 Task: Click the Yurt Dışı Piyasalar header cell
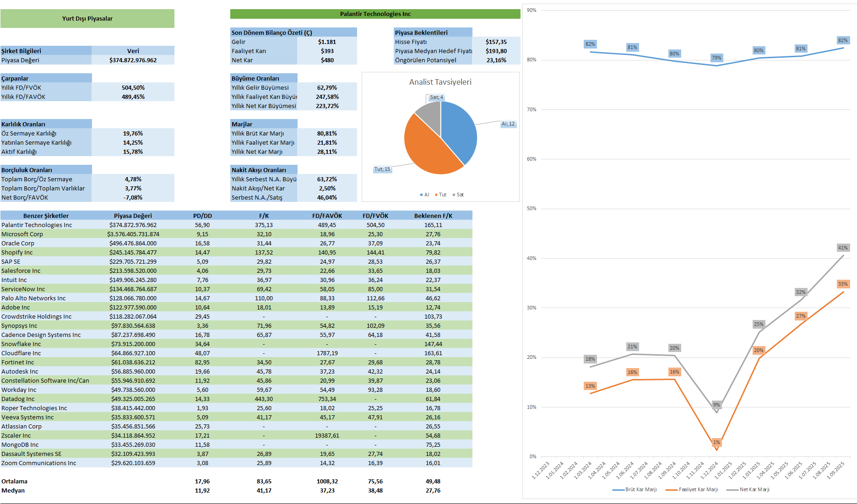[x=87, y=19]
